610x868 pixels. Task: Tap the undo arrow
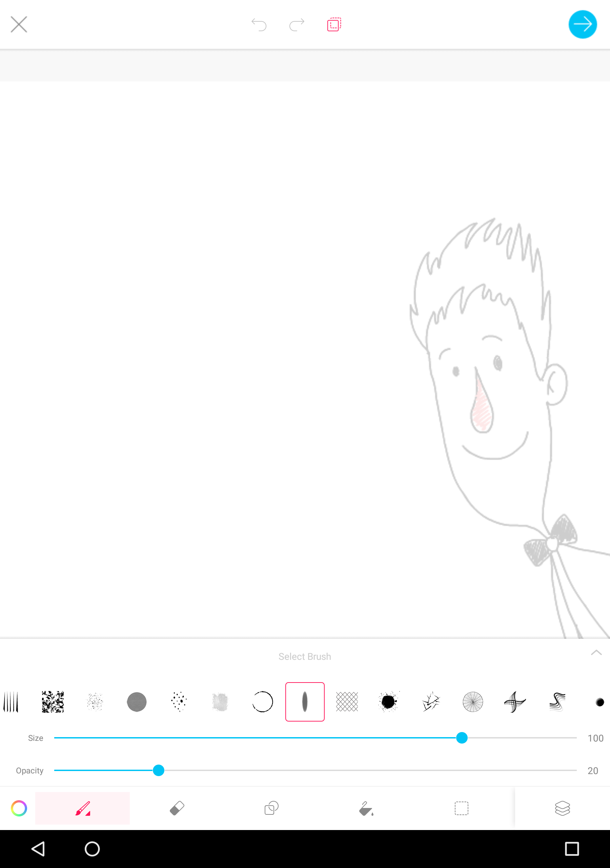(x=259, y=24)
